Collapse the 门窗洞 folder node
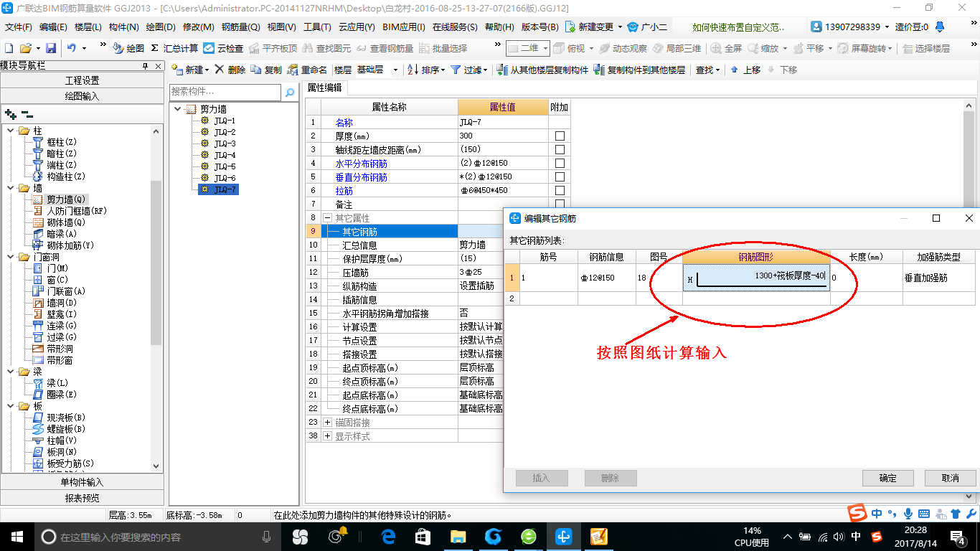This screenshot has height=551, width=980. tap(11, 257)
